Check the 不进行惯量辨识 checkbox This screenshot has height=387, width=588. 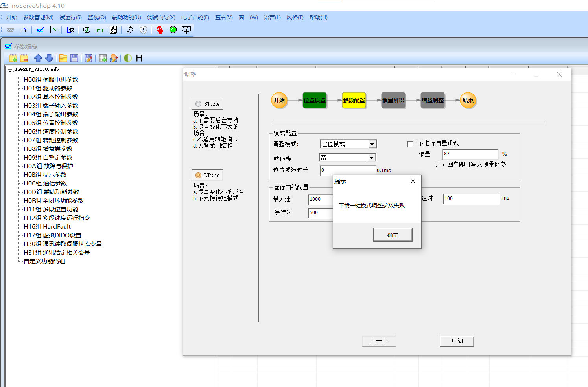click(410, 144)
